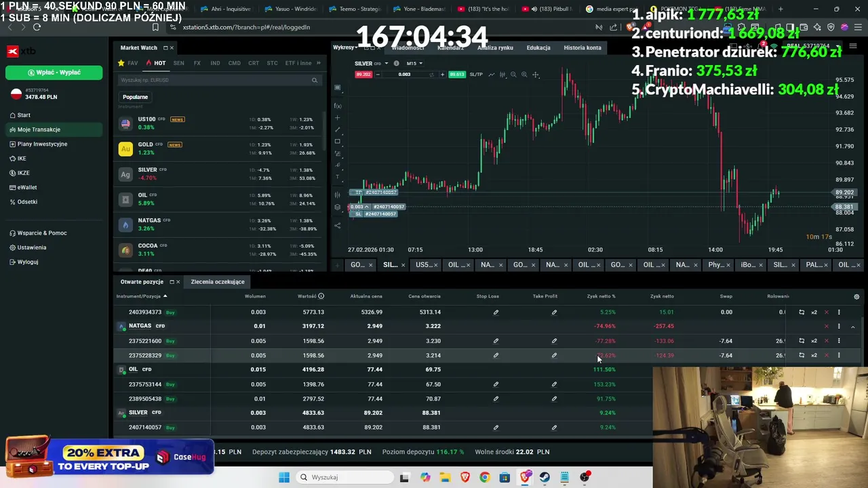Open positions table settings gear
This screenshot has height=488, width=868.
856,297
